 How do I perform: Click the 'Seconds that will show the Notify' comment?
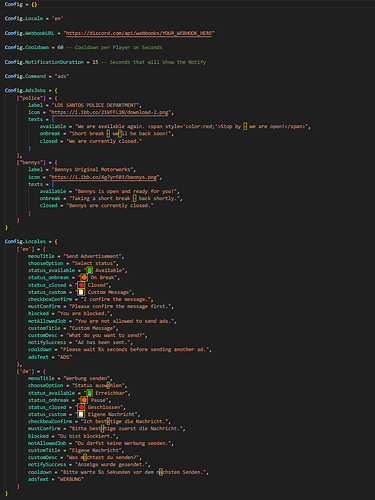point(154,62)
